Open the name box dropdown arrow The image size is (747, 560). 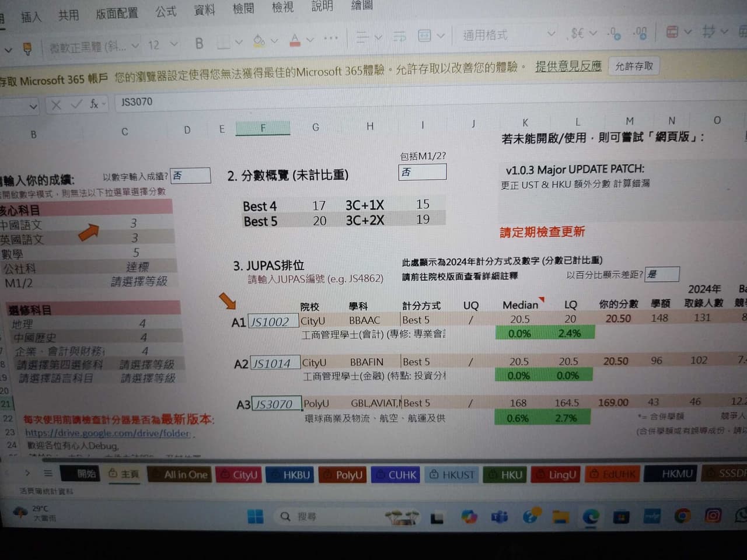pos(33,106)
